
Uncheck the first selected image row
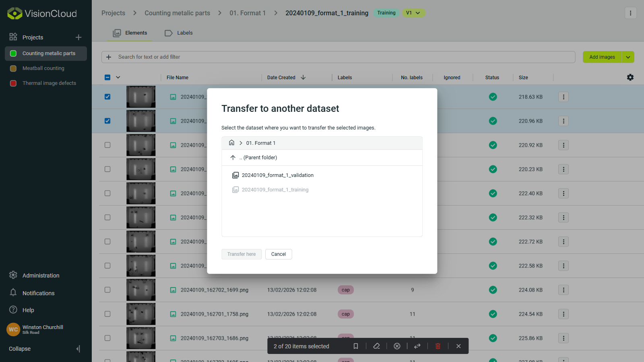[x=107, y=97]
